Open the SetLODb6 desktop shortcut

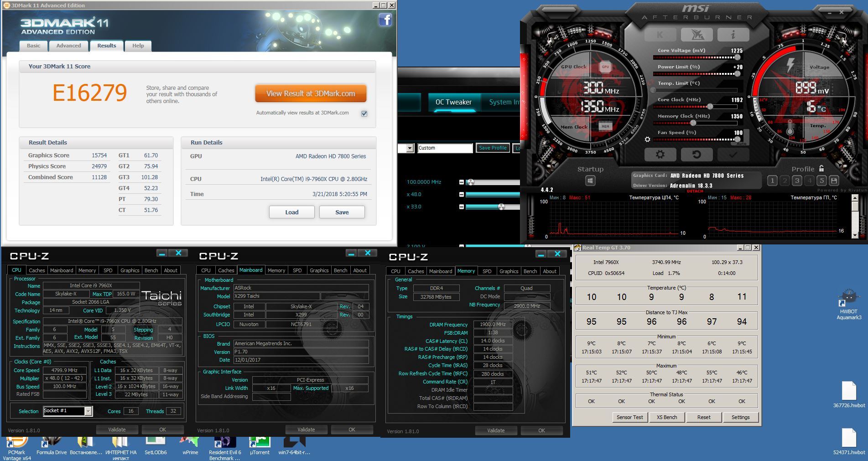156,447
